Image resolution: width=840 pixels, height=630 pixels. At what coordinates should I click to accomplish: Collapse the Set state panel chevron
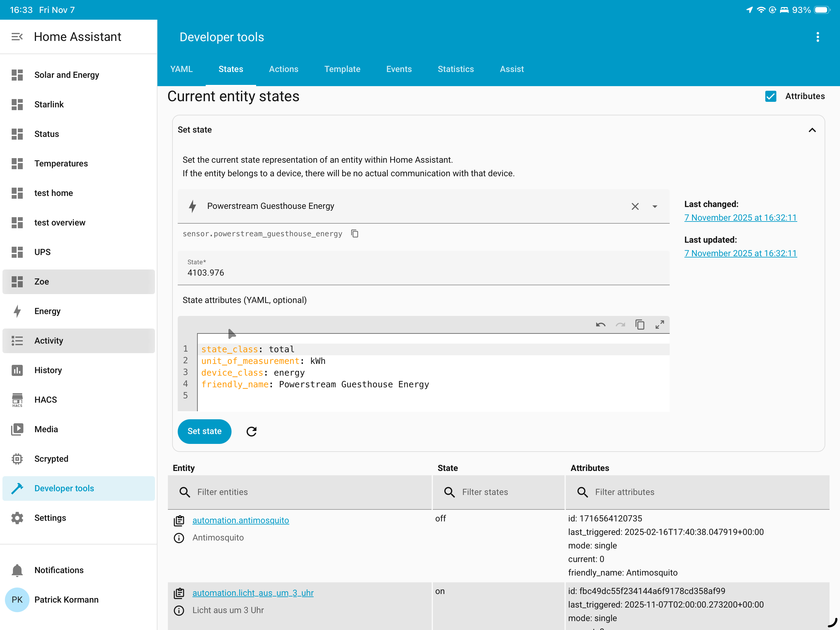812,130
